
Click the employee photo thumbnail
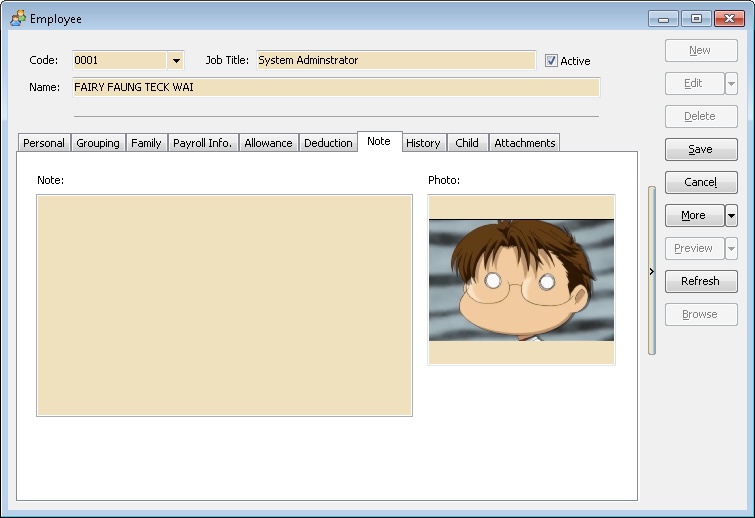pos(521,279)
